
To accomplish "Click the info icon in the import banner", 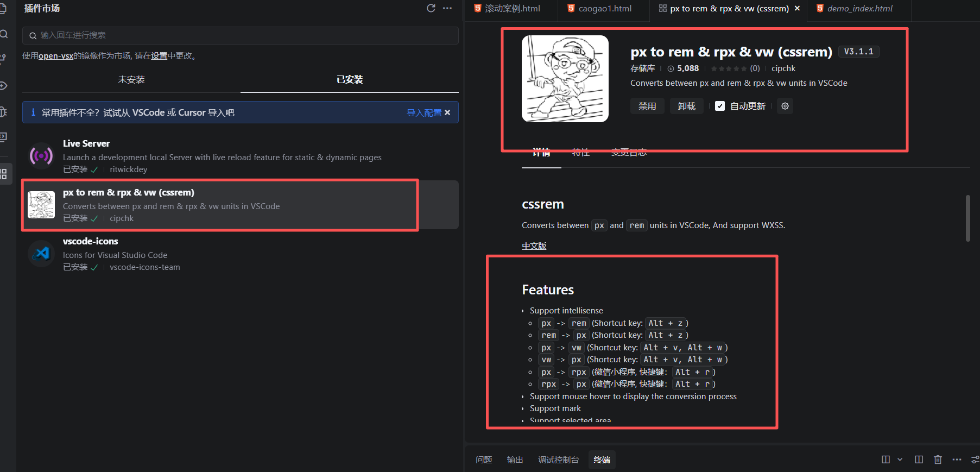I will click(33, 112).
